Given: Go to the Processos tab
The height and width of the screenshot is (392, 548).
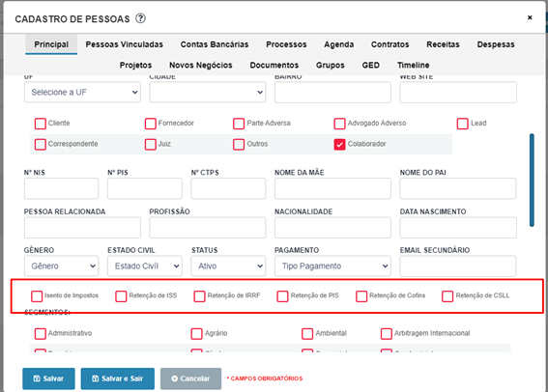Looking at the screenshot, I should (286, 44).
